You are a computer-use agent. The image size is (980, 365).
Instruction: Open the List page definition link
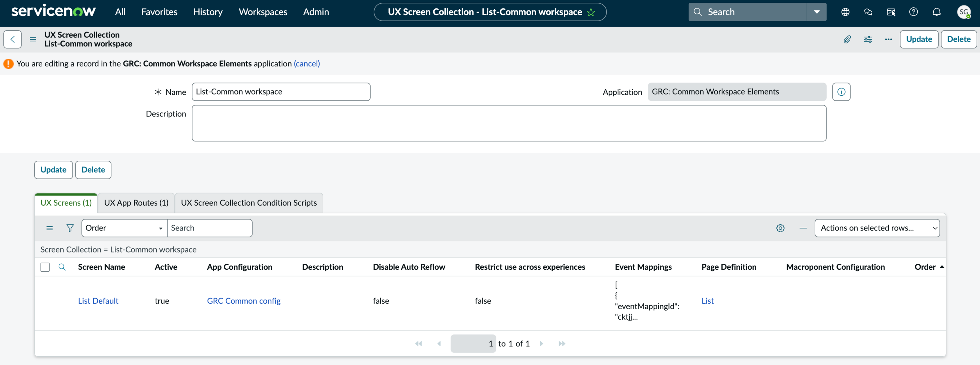[707, 301]
